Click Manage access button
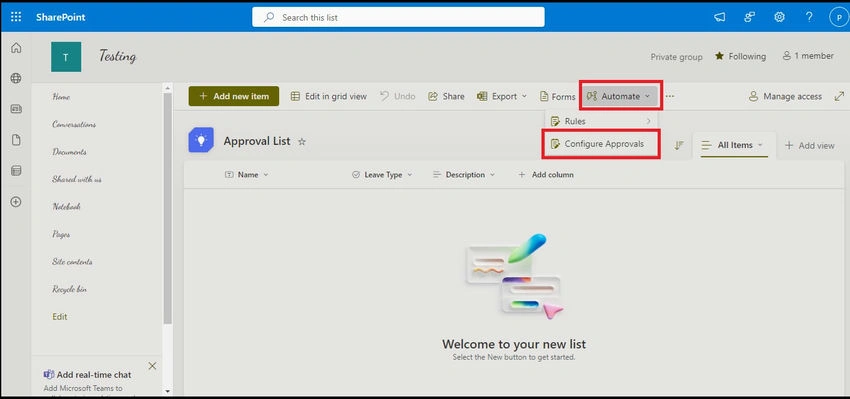The height and width of the screenshot is (399, 850). point(785,96)
